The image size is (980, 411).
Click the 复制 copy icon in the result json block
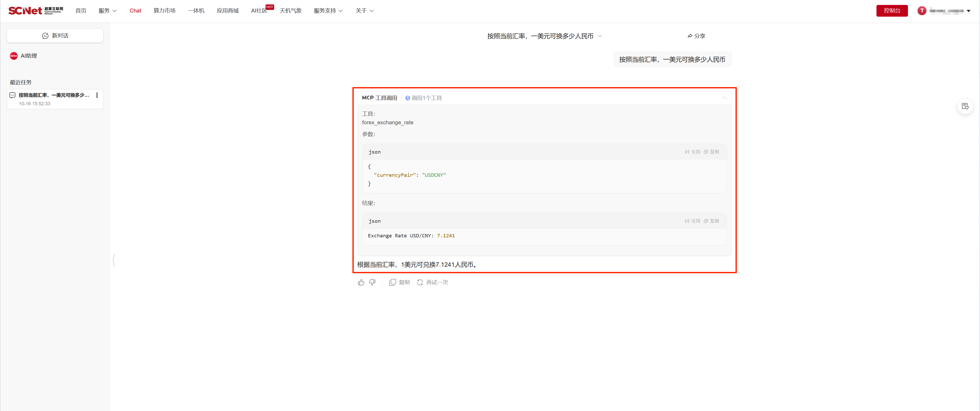[711, 221]
